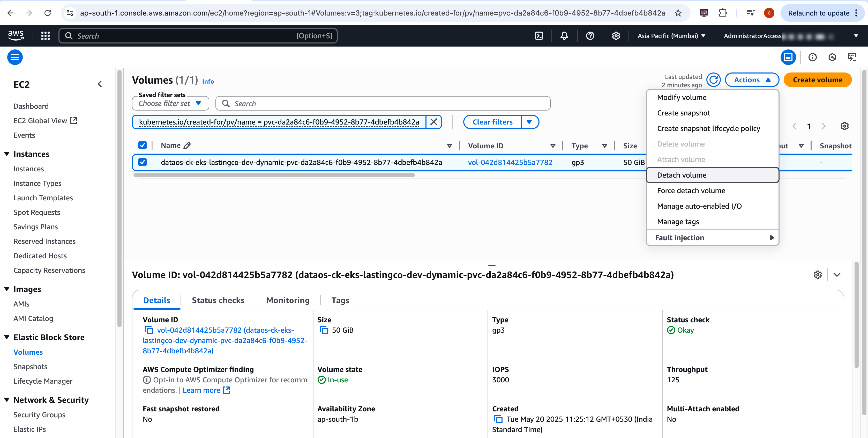
Task: Collapse the Images navigation section
Action: (x=7, y=289)
